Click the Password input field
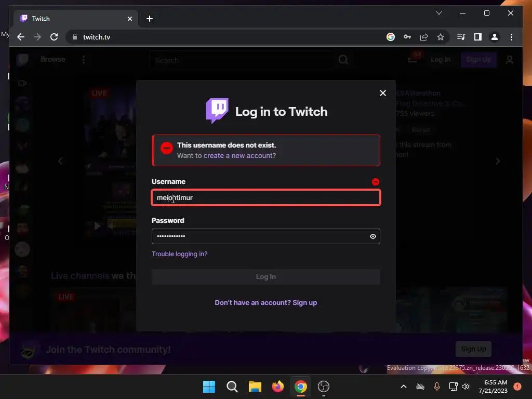Image resolution: width=532 pixels, height=399 pixels. click(x=265, y=236)
